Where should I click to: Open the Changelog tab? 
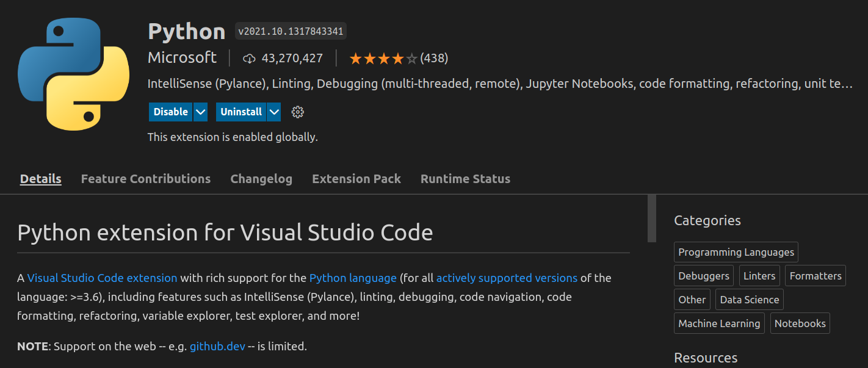[261, 179]
